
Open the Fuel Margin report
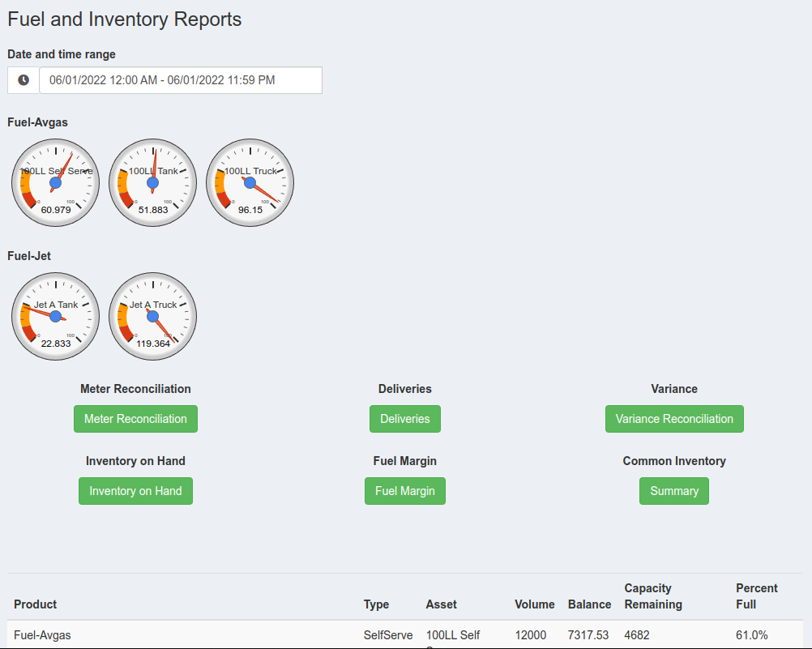coord(405,491)
